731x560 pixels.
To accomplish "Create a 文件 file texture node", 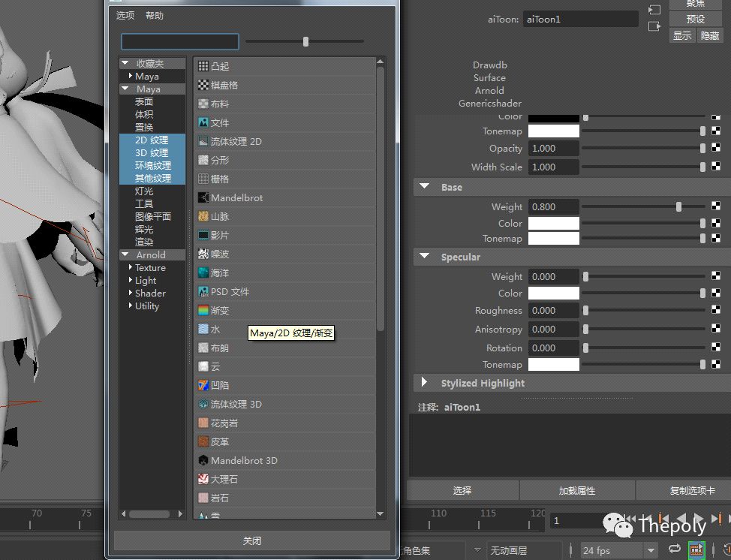I will (285, 122).
